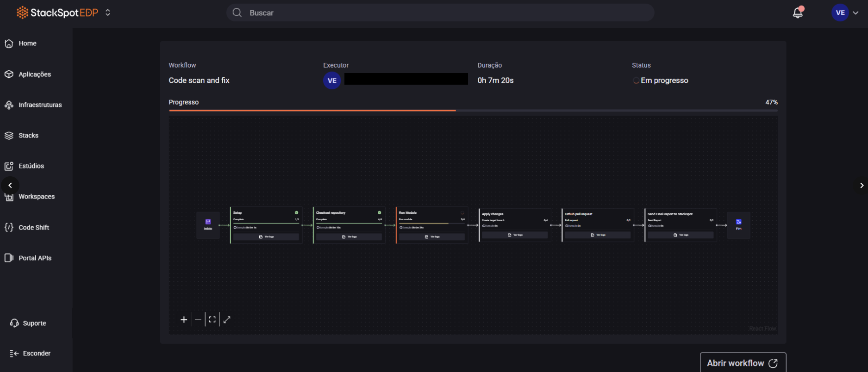Screen dimensions: 868x372
Task: Click the workflow progress bar
Action: (473, 111)
